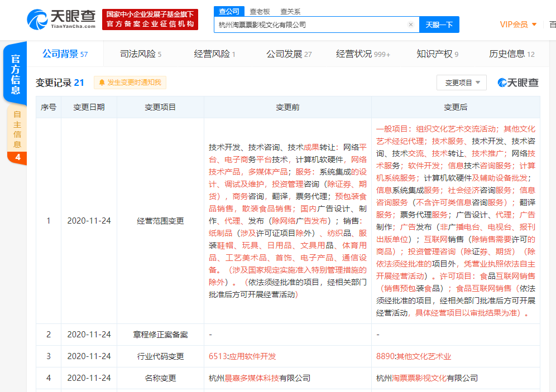Click into the company name search field
The image size is (556, 392).
tap(310, 25)
